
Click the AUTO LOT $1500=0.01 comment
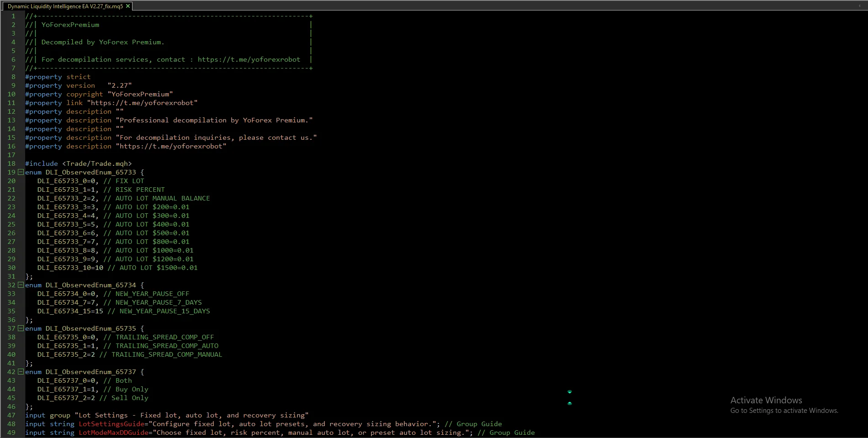153,268
